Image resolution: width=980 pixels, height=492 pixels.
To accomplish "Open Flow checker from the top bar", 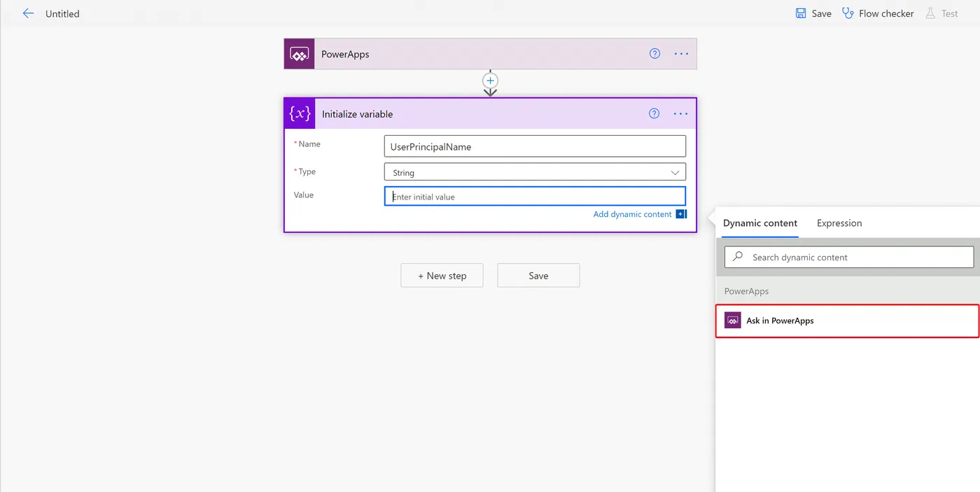I will pos(878,13).
